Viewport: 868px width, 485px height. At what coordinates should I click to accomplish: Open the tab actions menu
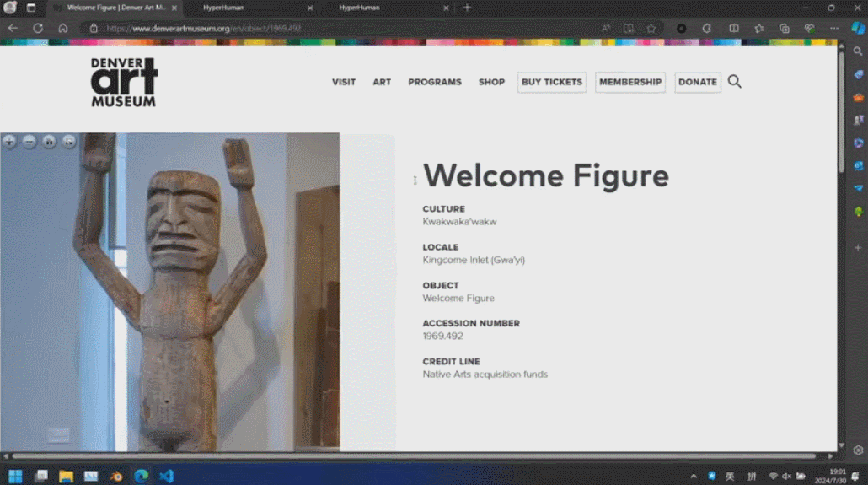[31, 8]
